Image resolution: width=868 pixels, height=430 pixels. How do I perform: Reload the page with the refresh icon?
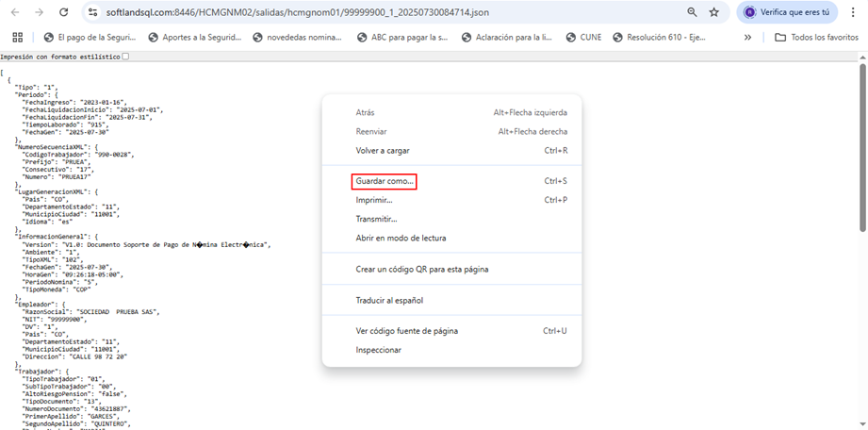[63, 12]
